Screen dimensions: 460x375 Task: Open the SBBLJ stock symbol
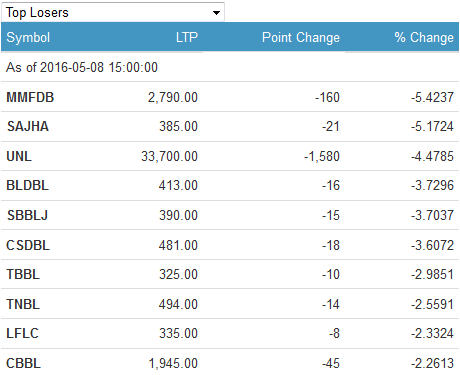(x=27, y=215)
